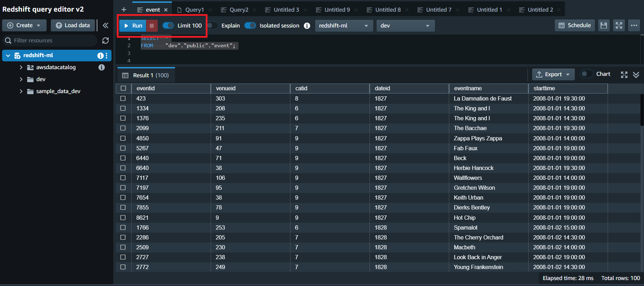Close the Query1 tab
644x286 pixels.
(x=210, y=10)
